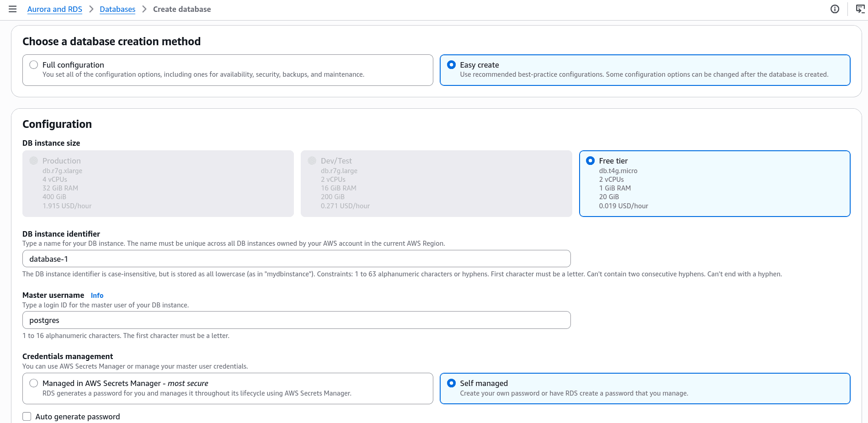
Task: Click Choose a database creation method heading
Action: pos(112,42)
